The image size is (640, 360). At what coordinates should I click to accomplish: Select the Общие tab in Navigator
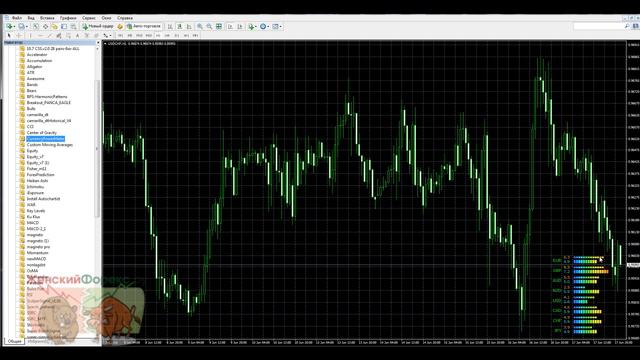tap(14, 341)
